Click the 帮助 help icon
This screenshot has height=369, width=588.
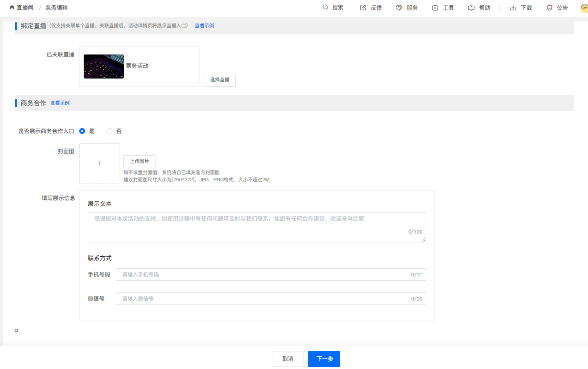coord(471,8)
